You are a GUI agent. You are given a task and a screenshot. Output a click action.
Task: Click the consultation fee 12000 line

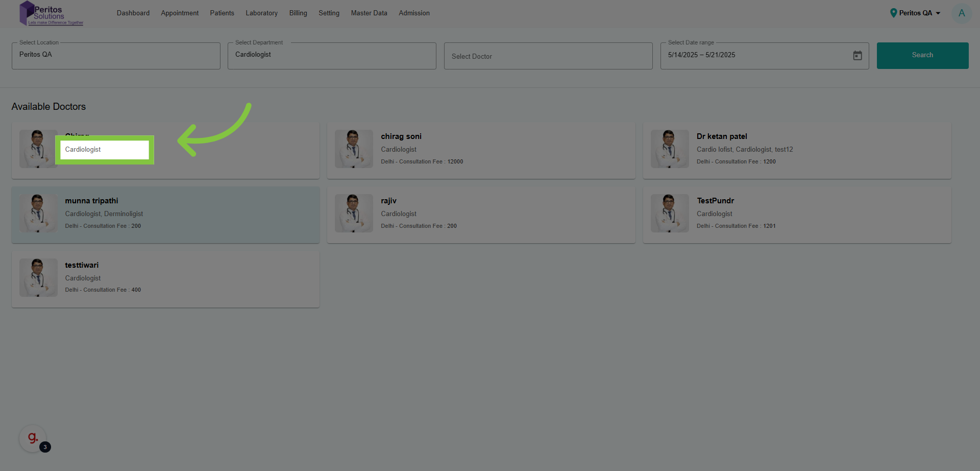click(x=422, y=161)
